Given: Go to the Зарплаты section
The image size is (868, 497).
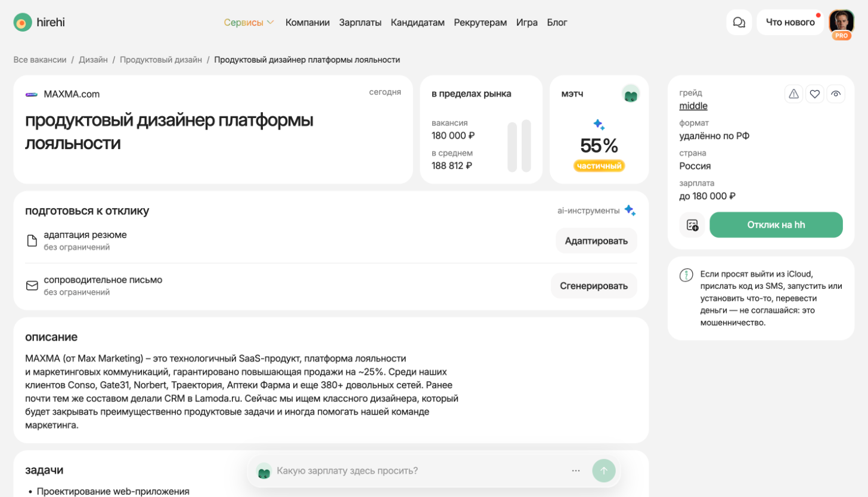Looking at the screenshot, I should [360, 23].
